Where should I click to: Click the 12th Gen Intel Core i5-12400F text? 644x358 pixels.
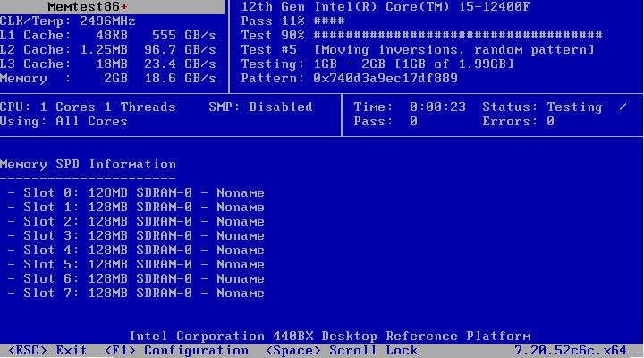tap(386, 6)
